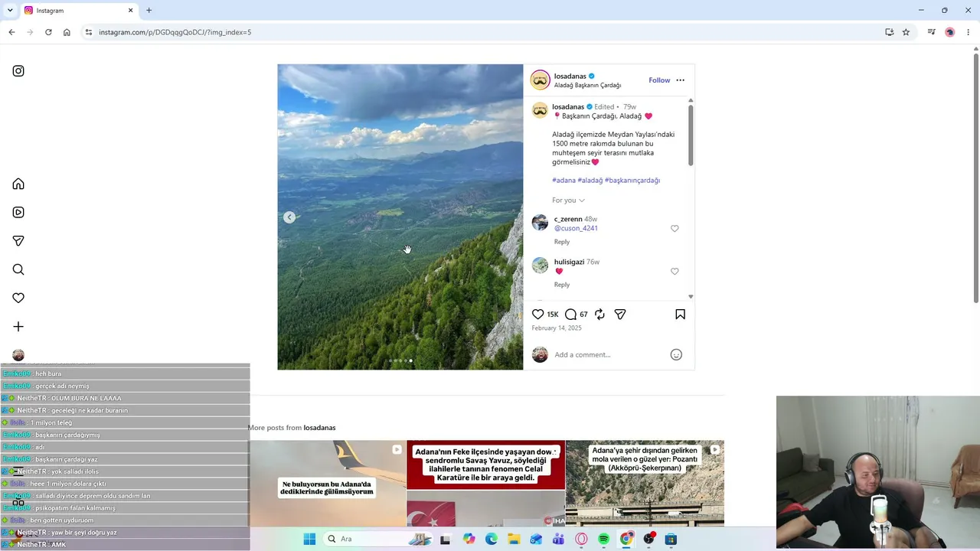Click the Create plus icon in sidebar
The height and width of the screenshot is (551, 980).
point(18,327)
